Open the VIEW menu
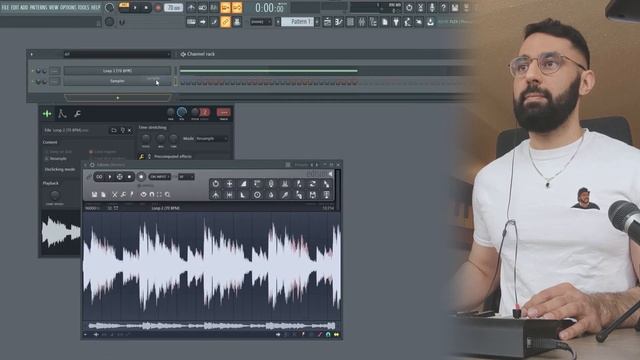Screen dimensions: 640x360 [x=53, y=7]
